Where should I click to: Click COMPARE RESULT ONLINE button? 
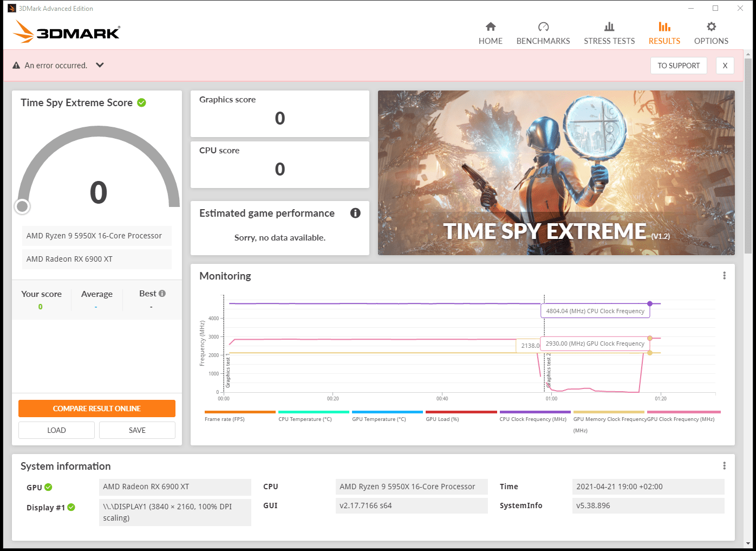click(x=97, y=409)
